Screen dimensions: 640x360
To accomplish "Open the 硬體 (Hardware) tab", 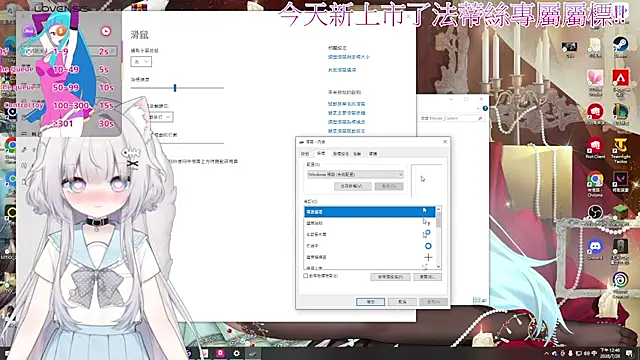I will tap(373, 154).
